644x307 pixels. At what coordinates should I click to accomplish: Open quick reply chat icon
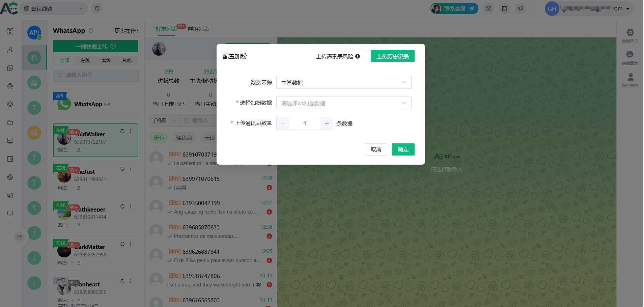coord(629,55)
